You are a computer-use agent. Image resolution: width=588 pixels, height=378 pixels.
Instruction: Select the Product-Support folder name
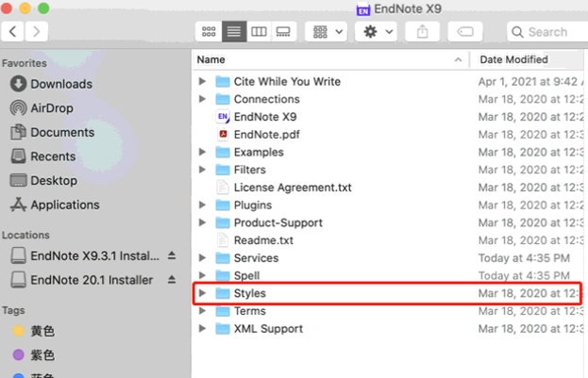pyautogui.click(x=278, y=222)
